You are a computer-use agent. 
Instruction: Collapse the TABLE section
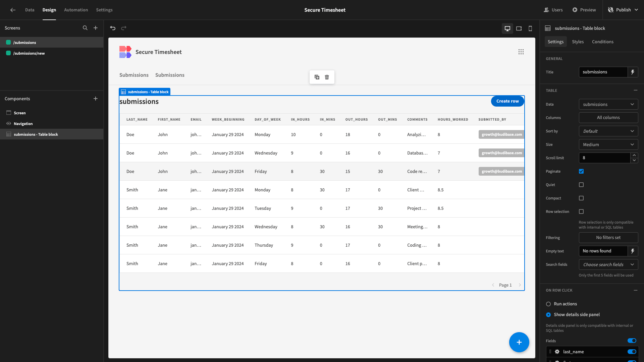636,90
